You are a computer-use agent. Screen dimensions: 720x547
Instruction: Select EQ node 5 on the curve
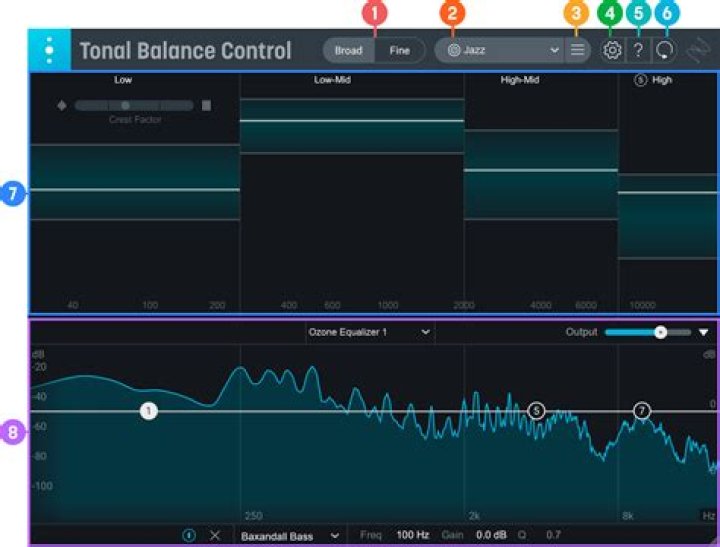pos(536,411)
